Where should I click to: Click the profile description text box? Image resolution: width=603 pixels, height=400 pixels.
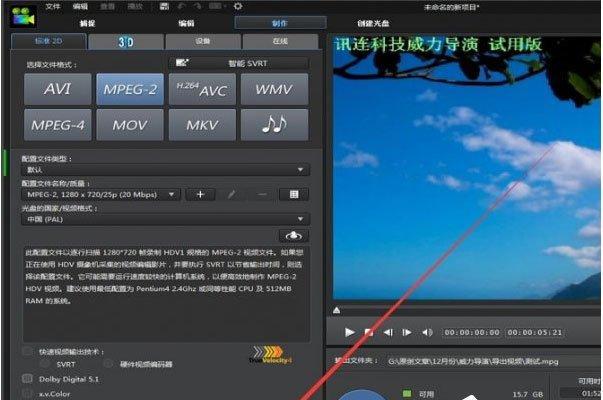166,294
